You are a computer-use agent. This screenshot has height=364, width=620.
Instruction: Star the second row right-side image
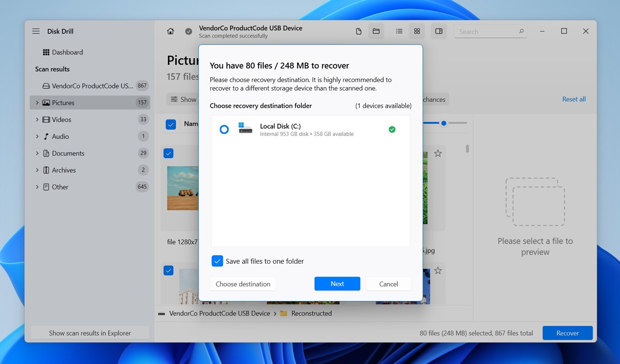click(438, 271)
